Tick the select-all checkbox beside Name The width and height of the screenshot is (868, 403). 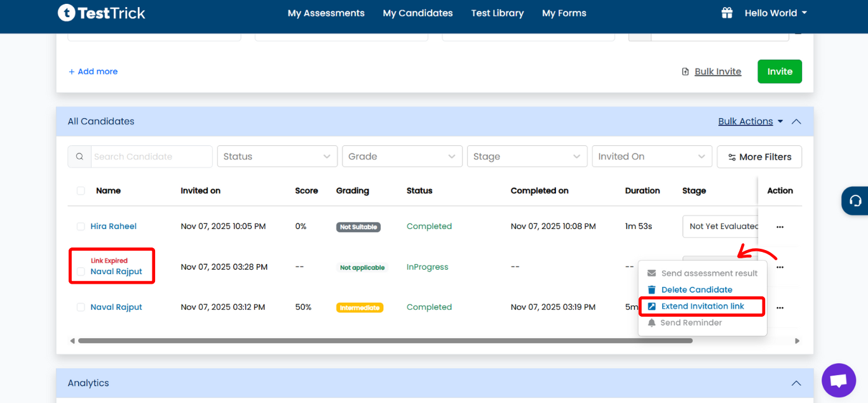pos(81,190)
